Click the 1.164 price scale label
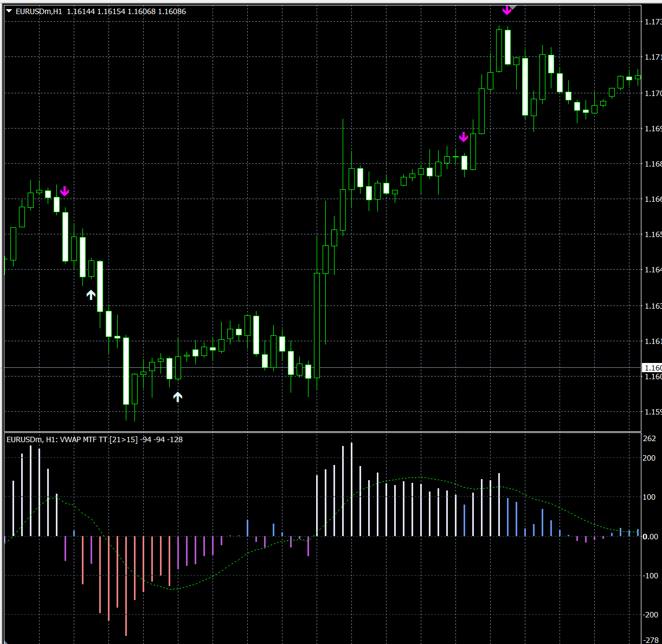662x644 pixels. pyautogui.click(x=653, y=270)
